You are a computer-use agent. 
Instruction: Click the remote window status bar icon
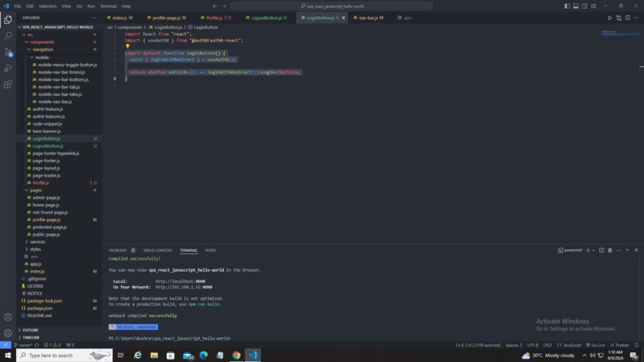click(x=6, y=345)
